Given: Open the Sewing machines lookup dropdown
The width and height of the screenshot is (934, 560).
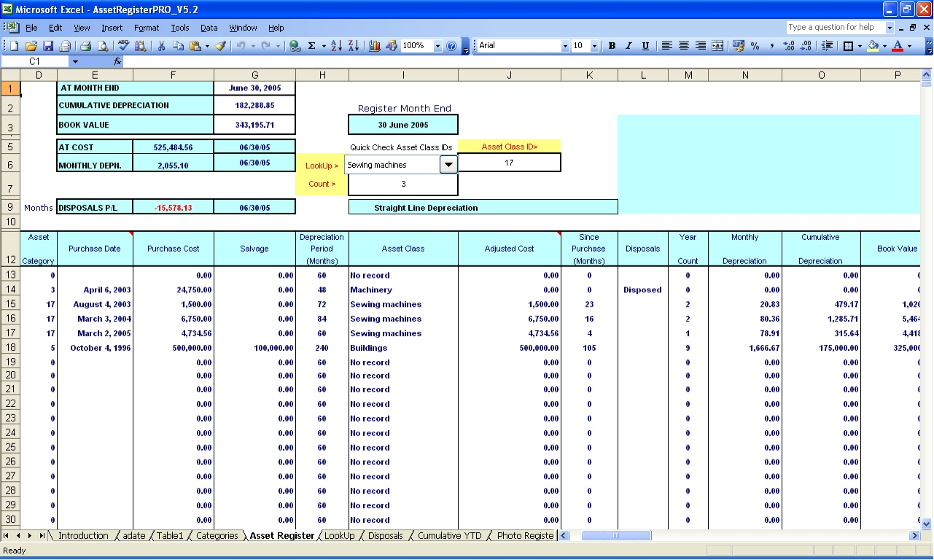Looking at the screenshot, I should pyautogui.click(x=450, y=165).
